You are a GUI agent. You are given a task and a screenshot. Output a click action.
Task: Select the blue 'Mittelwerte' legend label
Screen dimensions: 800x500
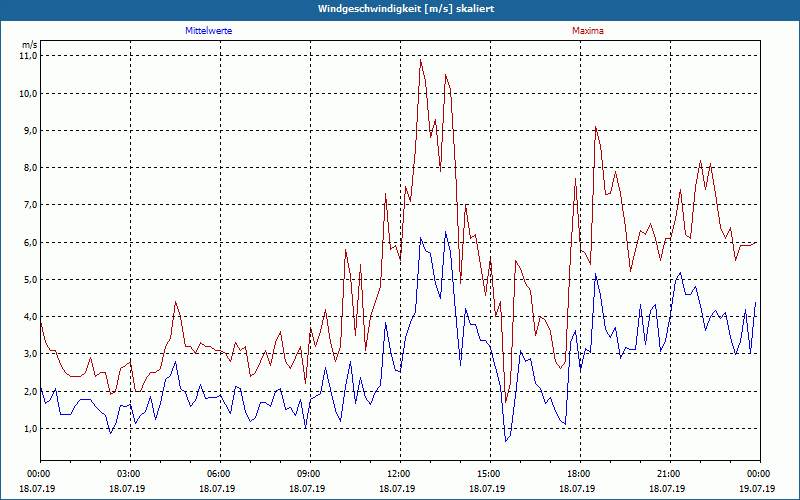click(209, 31)
